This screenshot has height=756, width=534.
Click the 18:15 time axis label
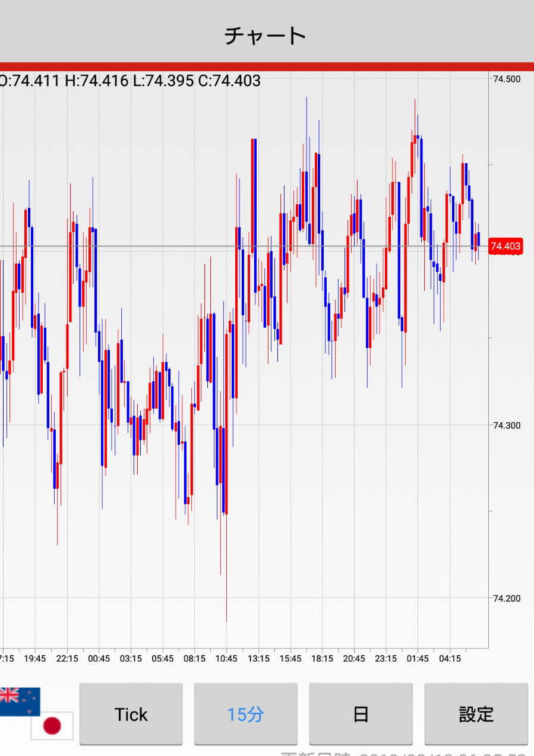click(x=322, y=659)
